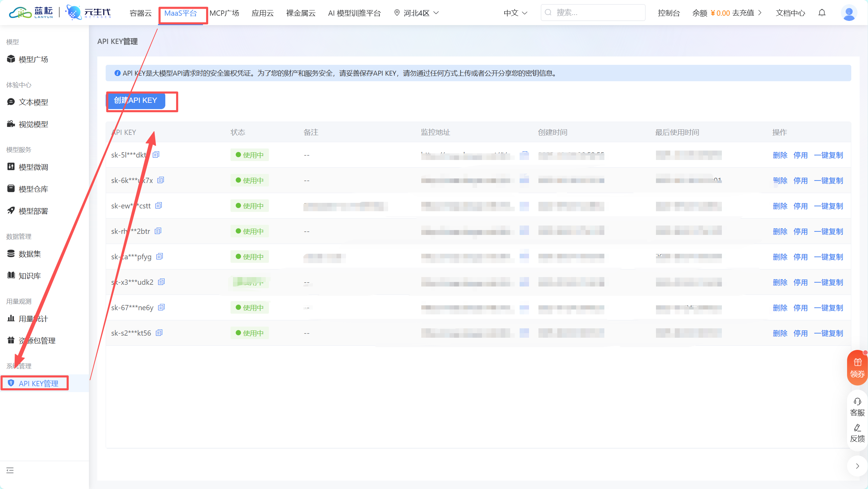Copy monitoring address in first row
The image size is (868, 489).
point(524,154)
